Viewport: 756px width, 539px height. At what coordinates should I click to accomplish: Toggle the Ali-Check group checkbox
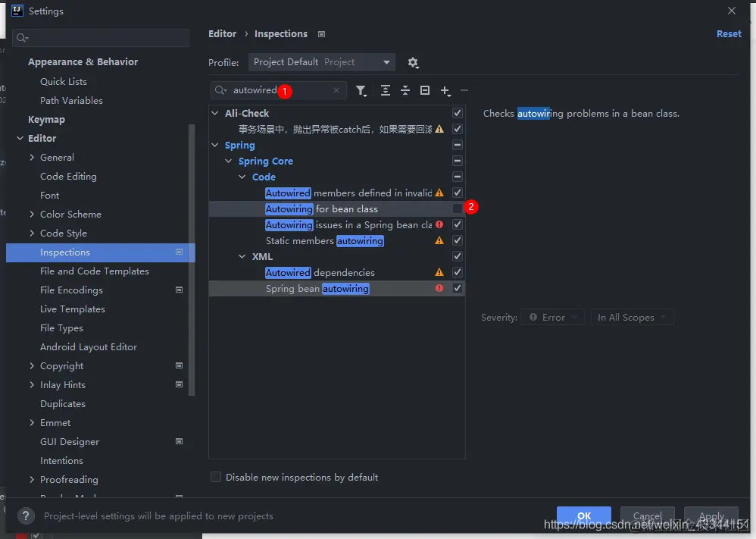tap(457, 113)
